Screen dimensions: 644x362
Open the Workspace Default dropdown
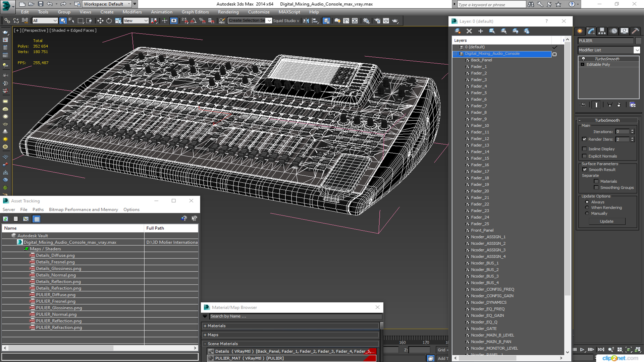(x=107, y=4)
